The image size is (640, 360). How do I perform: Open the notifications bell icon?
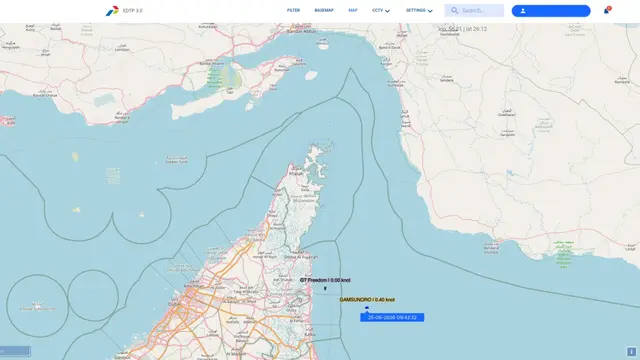607,11
